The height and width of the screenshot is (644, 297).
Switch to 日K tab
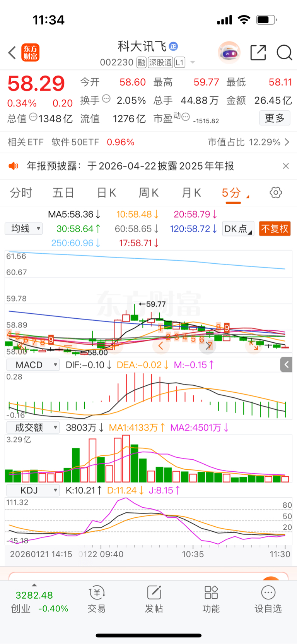click(x=106, y=192)
